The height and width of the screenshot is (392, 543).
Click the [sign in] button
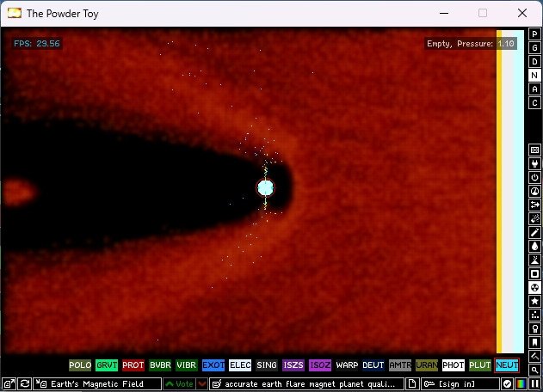click(x=460, y=383)
